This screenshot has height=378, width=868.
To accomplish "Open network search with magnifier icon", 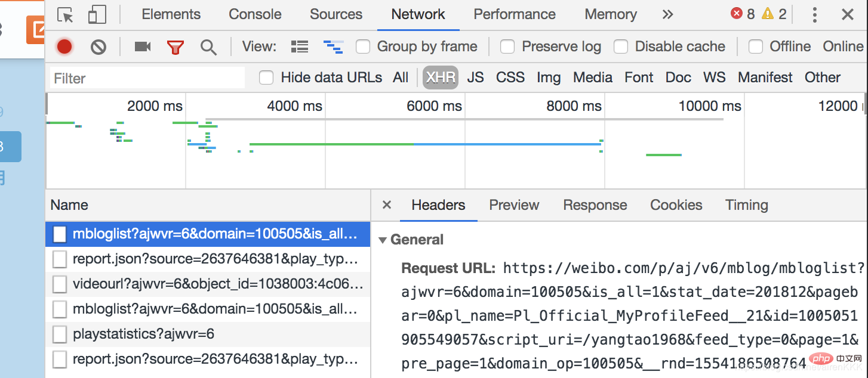I will [208, 47].
